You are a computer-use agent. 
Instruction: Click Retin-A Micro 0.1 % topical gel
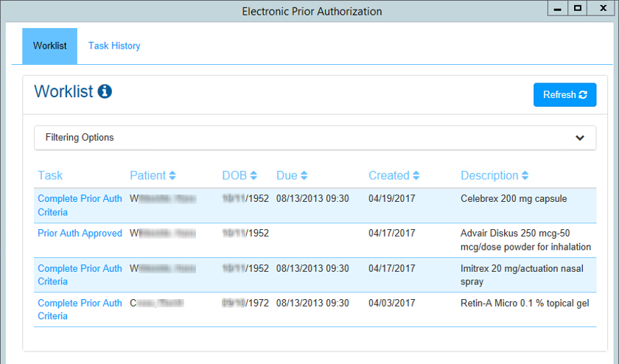[525, 303]
